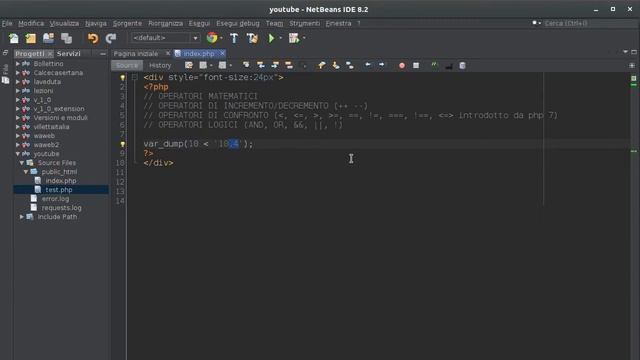Click the Find Next Occurrence icon
Screen dimensions: 640x360
[275, 65]
